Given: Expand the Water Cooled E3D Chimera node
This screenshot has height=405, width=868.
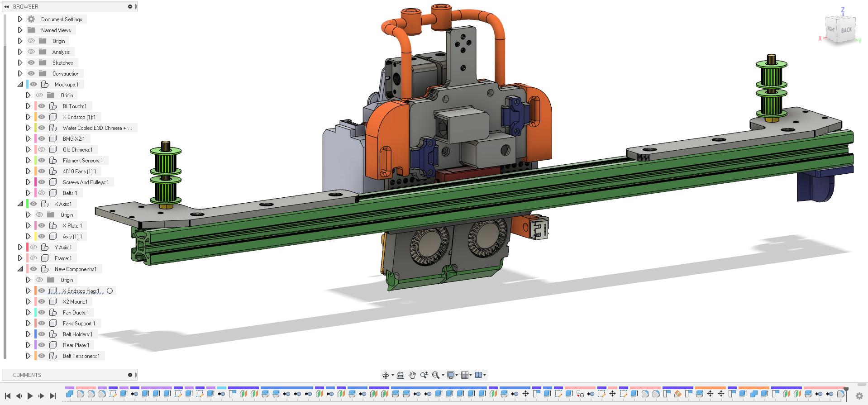Looking at the screenshot, I should tap(28, 128).
